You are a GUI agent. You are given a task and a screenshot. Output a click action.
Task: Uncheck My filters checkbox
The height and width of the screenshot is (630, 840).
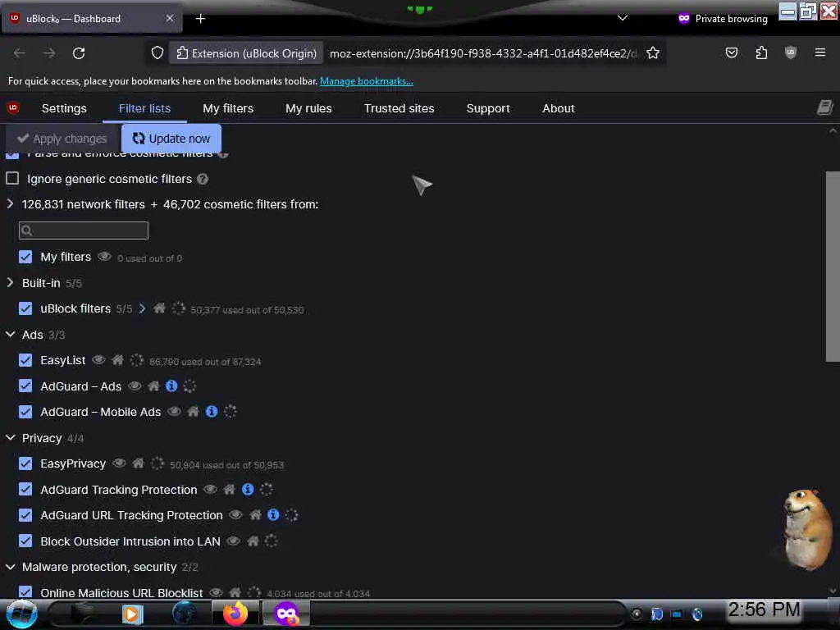click(x=25, y=257)
